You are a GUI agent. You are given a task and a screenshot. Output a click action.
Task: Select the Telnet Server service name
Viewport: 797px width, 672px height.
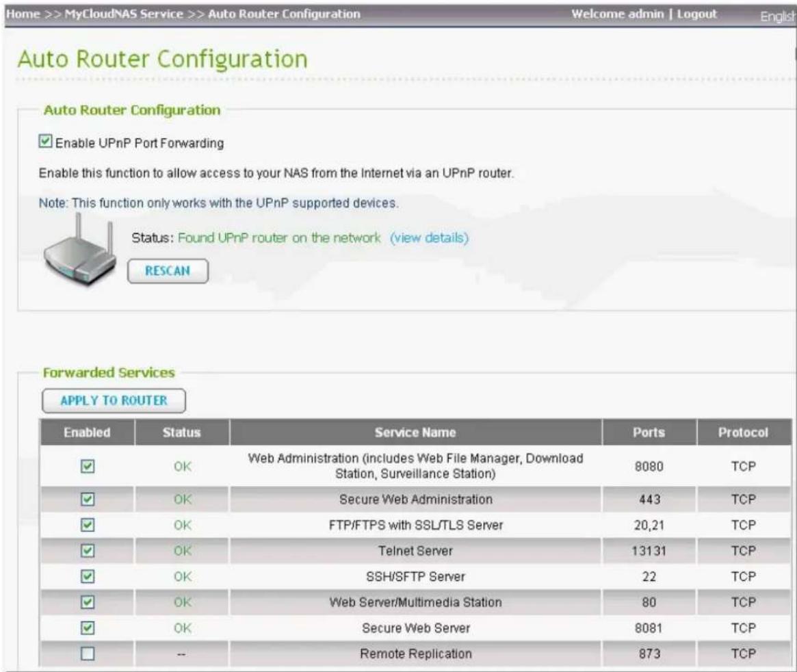[x=415, y=551]
